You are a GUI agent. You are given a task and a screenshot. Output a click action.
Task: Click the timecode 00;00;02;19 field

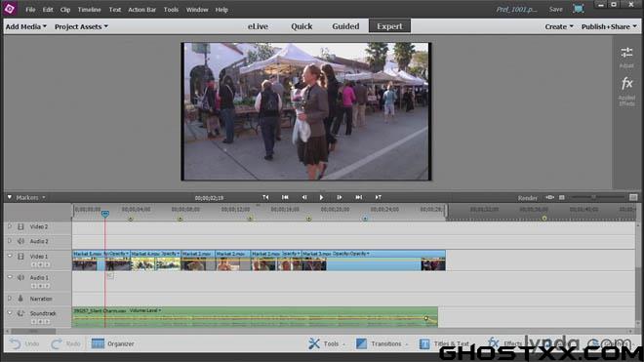coord(209,198)
